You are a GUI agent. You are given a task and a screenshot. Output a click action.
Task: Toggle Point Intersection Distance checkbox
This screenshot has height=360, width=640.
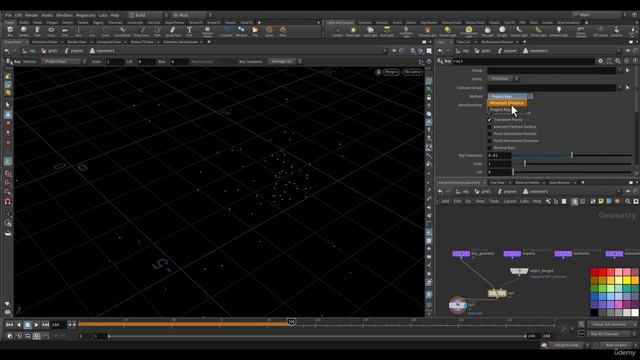[x=490, y=141]
